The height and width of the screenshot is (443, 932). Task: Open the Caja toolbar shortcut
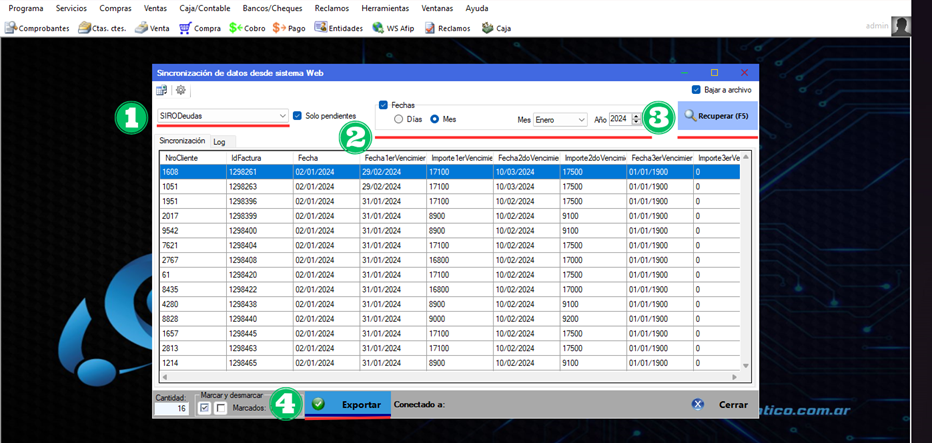496,28
